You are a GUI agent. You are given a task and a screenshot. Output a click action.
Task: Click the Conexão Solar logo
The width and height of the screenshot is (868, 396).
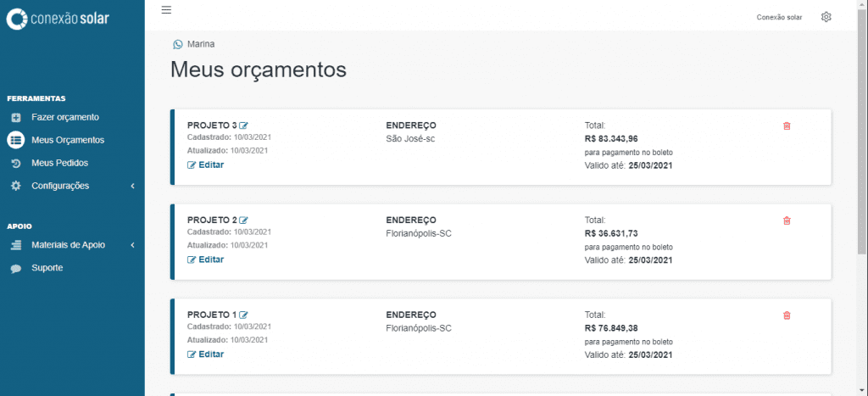[58, 19]
